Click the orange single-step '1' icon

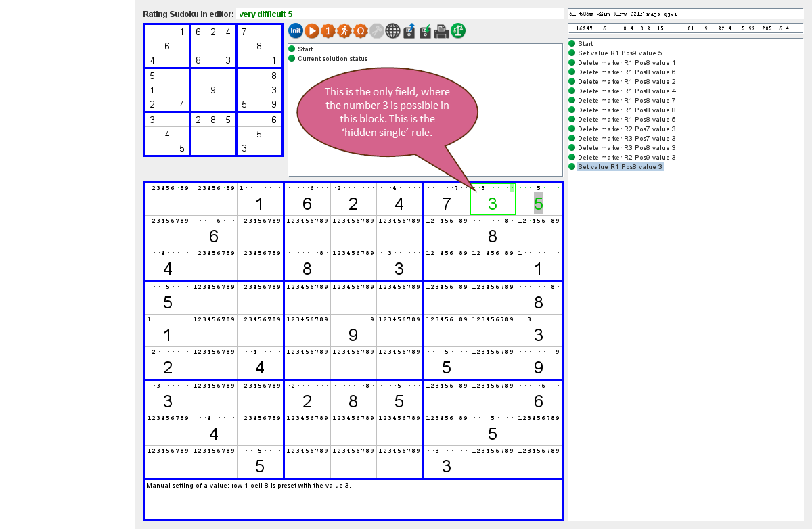click(328, 30)
